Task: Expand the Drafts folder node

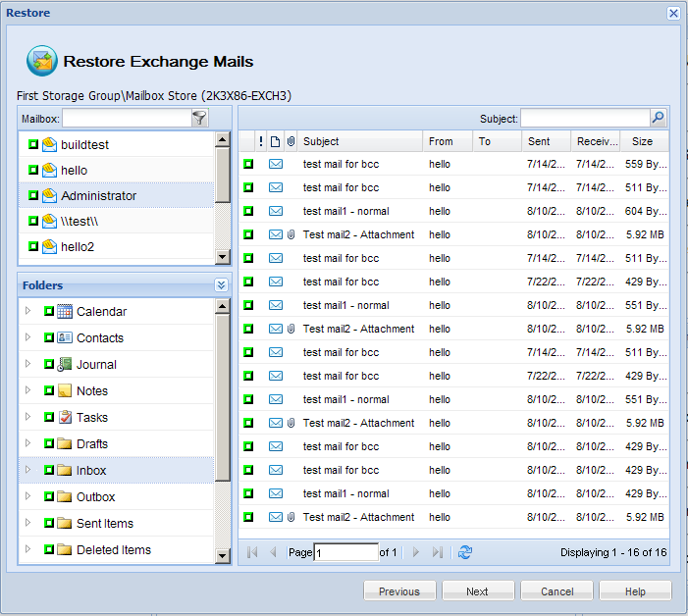Action: pyautogui.click(x=27, y=442)
